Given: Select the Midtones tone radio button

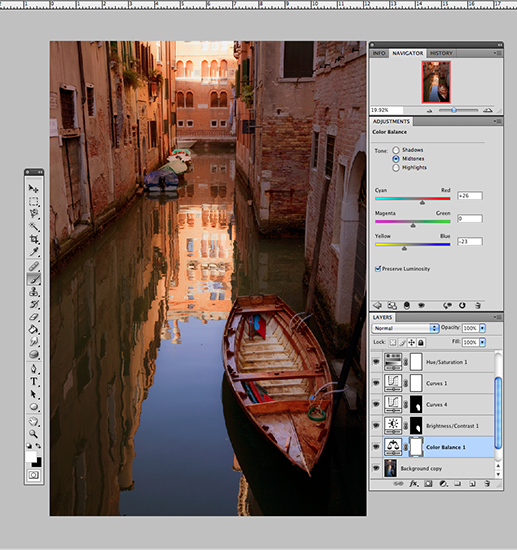Looking at the screenshot, I should click(x=396, y=159).
